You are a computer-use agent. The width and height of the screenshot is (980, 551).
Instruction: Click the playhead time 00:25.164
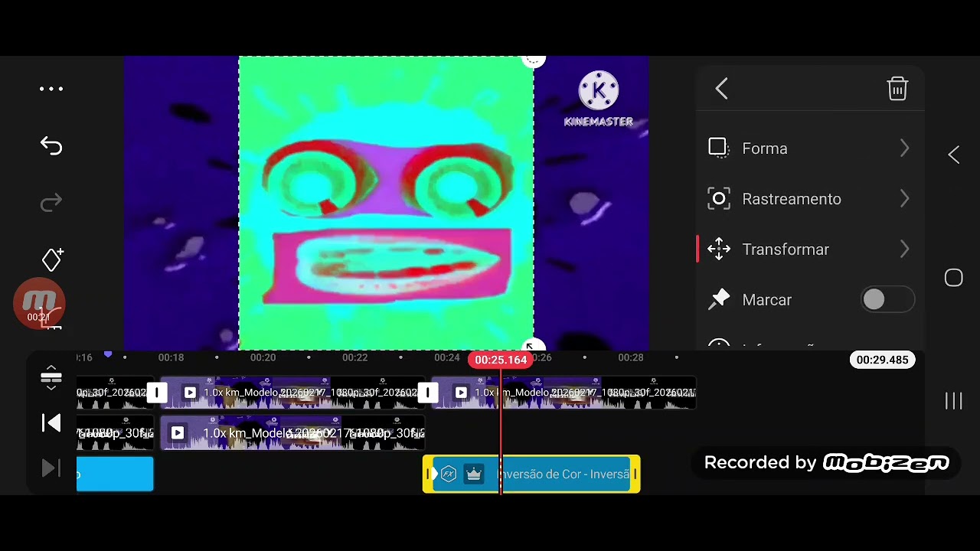click(501, 360)
